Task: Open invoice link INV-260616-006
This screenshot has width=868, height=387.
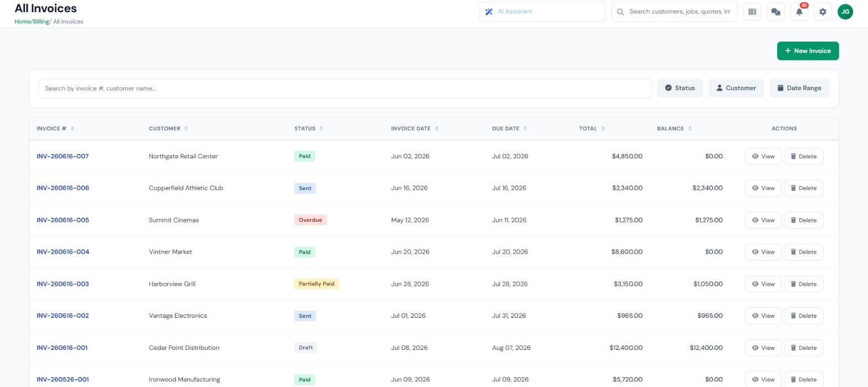Action: pos(63,188)
